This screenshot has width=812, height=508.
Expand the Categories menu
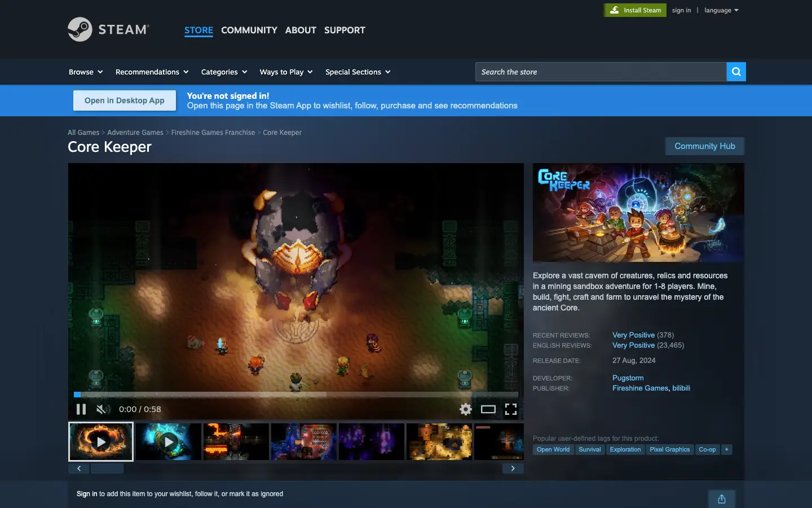[x=224, y=72]
